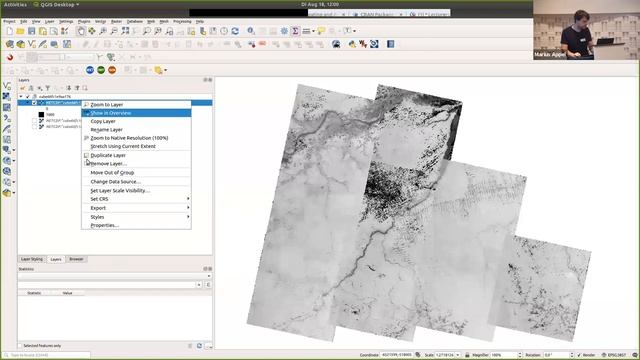Uncheck the highlighted NETCDF layer checkbox
The width and height of the screenshot is (640, 360).
[x=34, y=103]
